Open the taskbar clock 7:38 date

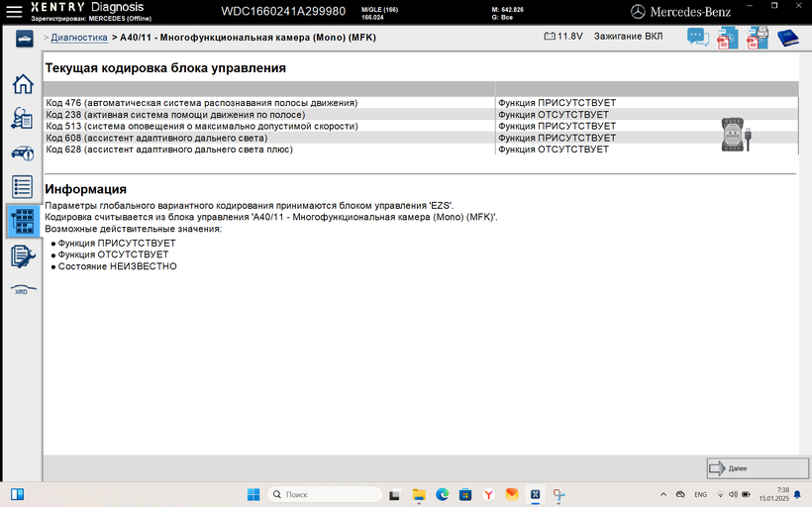click(774, 494)
